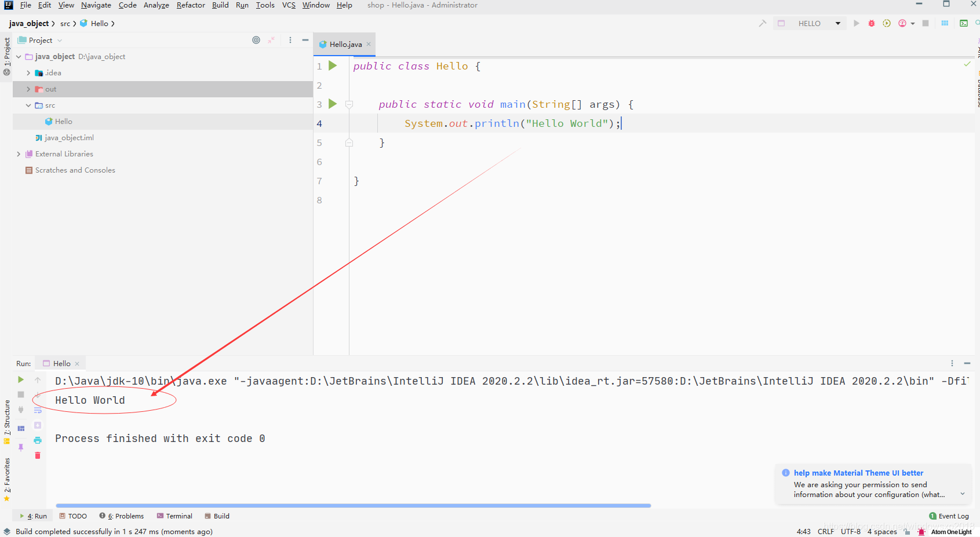Run the HELLO configuration from the toolbar
The width and height of the screenshot is (980, 537).
tap(857, 23)
